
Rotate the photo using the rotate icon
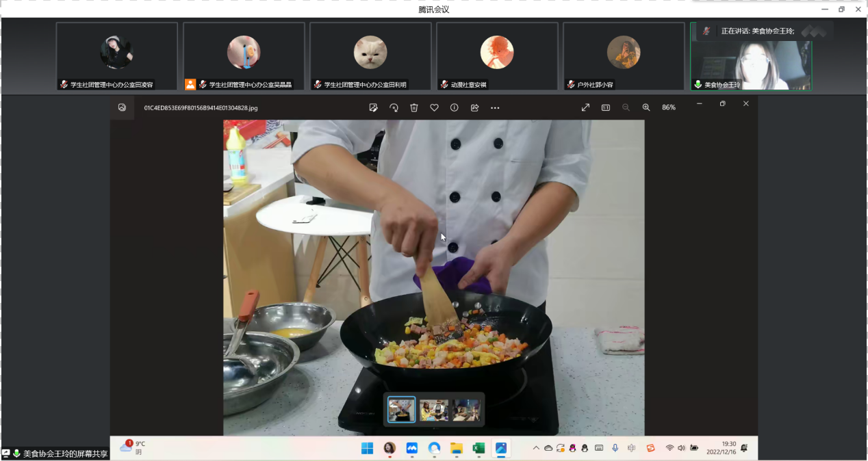(x=394, y=107)
